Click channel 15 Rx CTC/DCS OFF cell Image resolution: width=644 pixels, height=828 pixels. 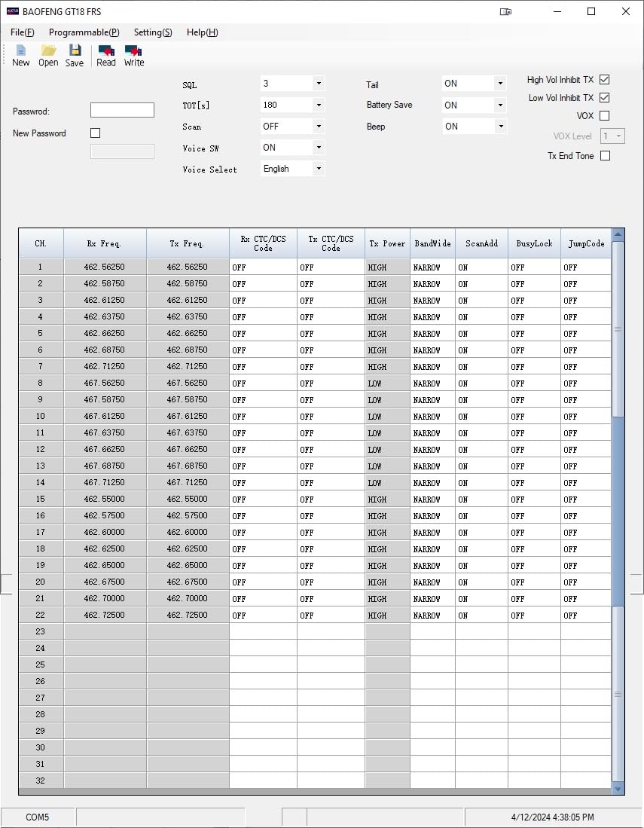click(263, 499)
